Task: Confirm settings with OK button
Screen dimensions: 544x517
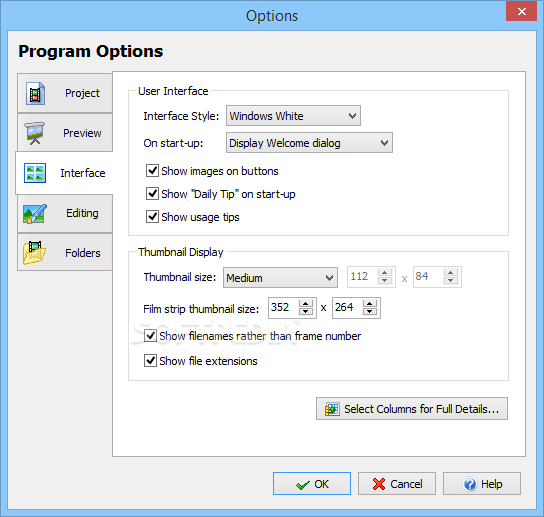Action: point(312,483)
